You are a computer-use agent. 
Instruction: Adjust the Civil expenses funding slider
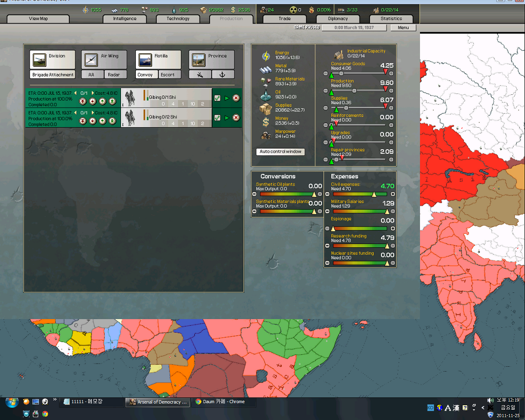tap(360, 194)
